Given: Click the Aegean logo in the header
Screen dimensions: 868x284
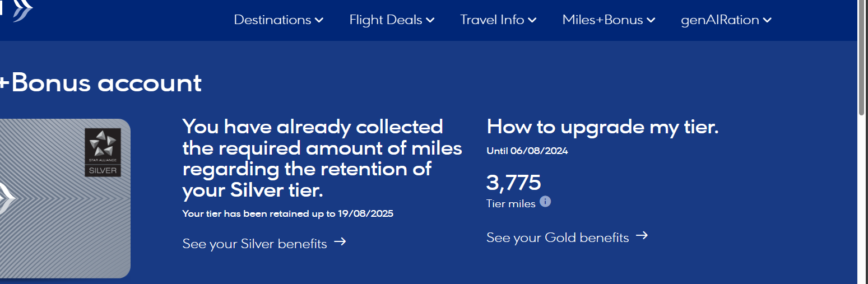Looking at the screenshot, I should [x=21, y=11].
